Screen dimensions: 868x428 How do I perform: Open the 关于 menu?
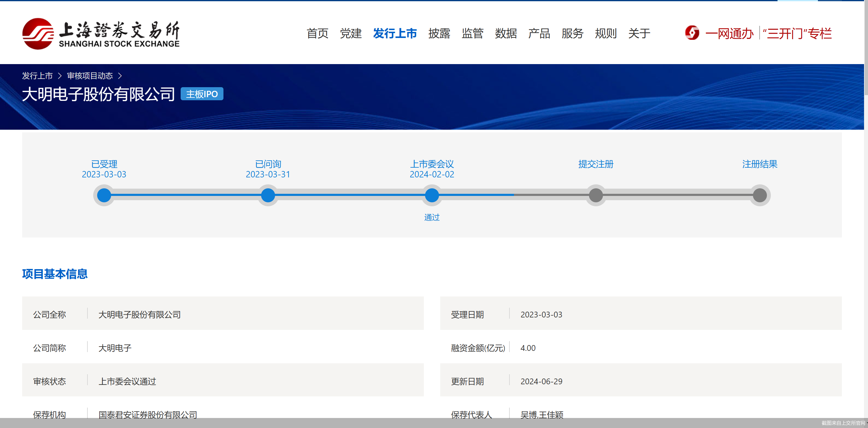click(639, 33)
